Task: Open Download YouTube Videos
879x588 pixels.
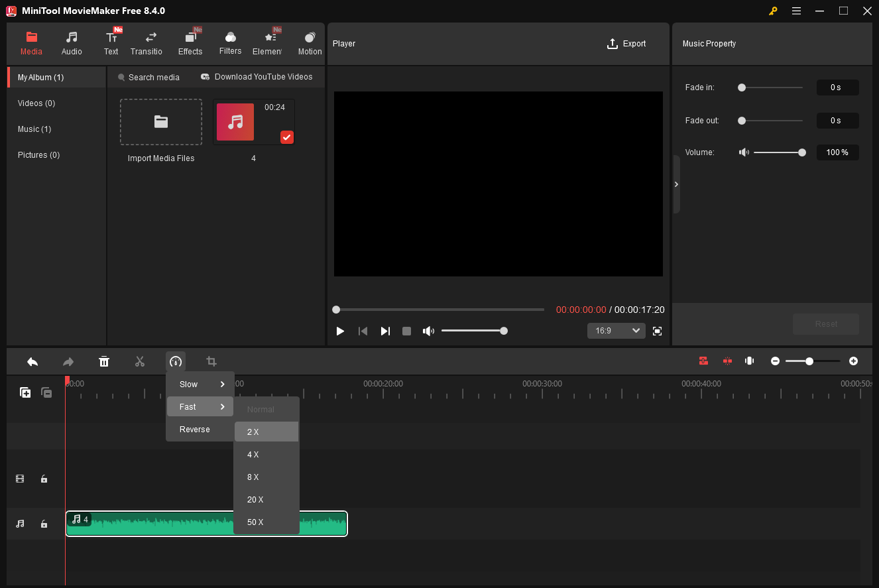Action: (257, 77)
